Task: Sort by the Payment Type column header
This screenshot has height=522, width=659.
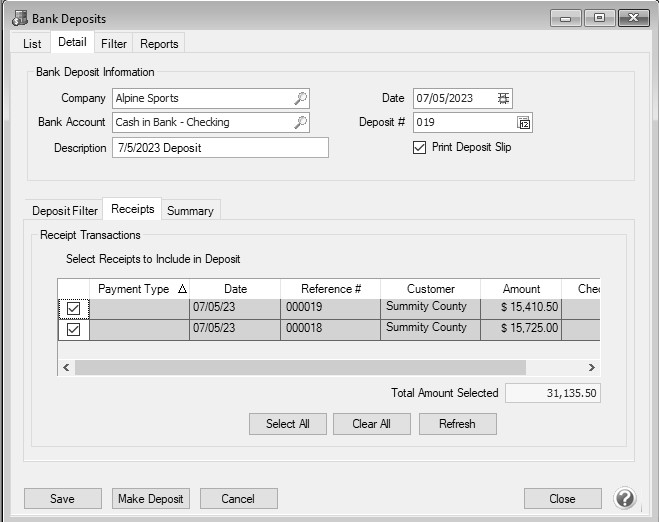Action: pos(139,289)
